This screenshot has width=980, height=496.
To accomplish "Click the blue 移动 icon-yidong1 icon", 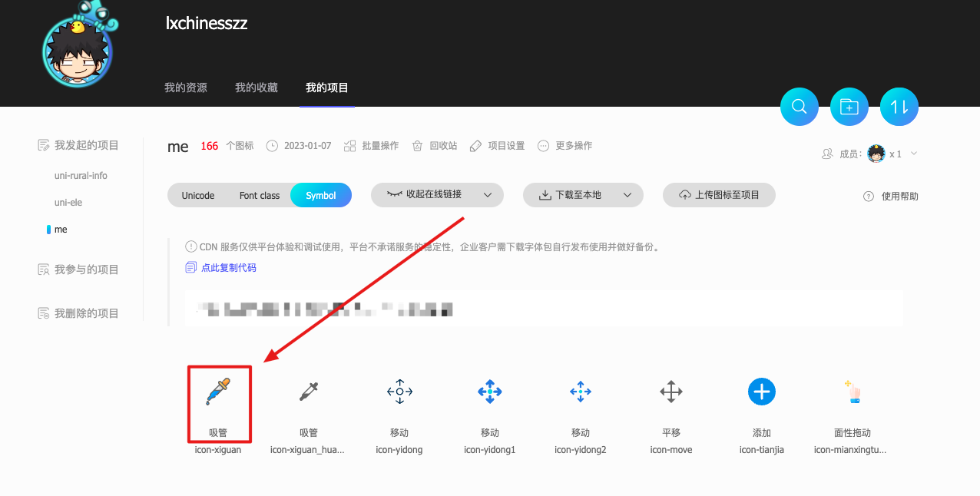I will pos(490,392).
